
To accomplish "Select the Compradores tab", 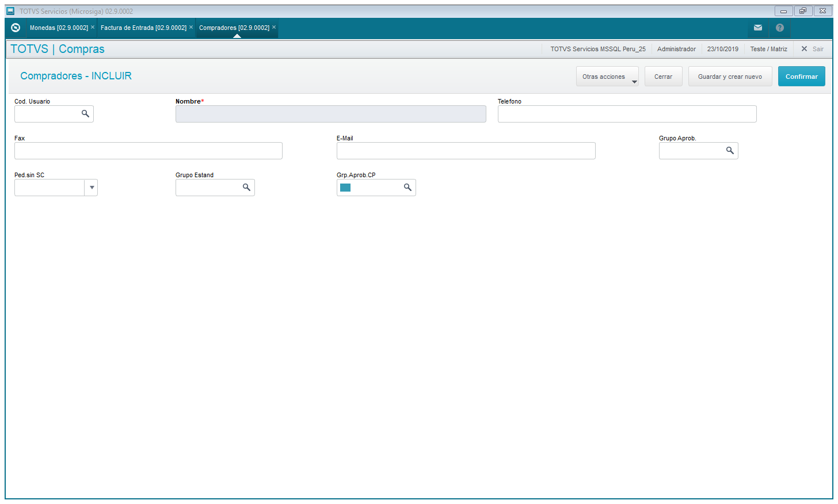I will point(234,28).
